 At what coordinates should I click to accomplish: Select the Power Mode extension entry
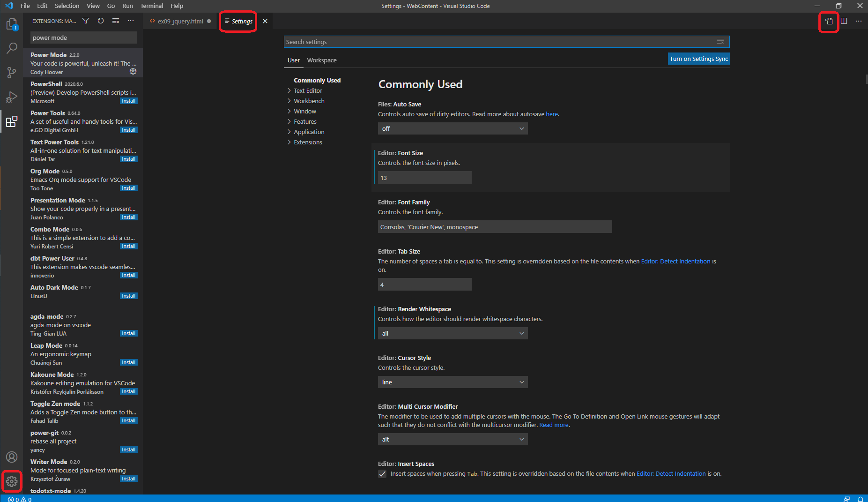(83, 63)
